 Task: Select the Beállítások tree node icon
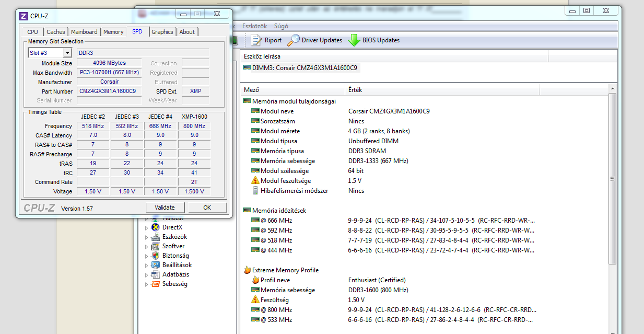[x=155, y=265]
